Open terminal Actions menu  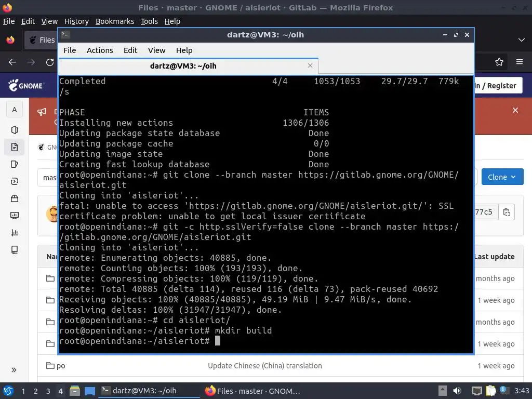(x=100, y=50)
